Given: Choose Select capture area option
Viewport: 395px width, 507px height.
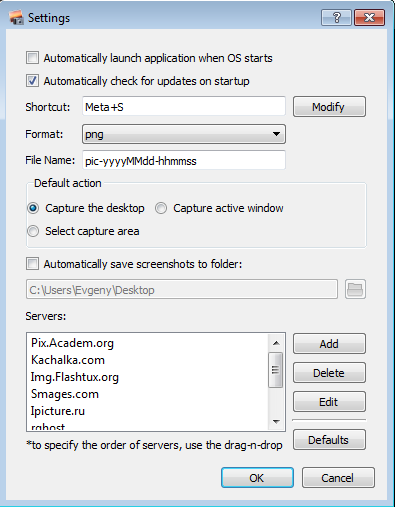Looking at the screenshot, I should tap(33, 231).
